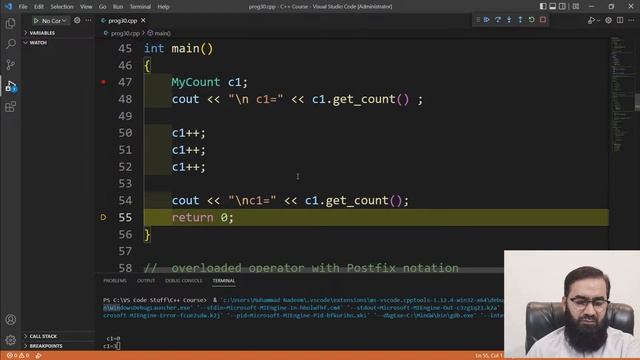Click the errors and warnings status indicator
Screen dimensions: 640x360
coord(18,356)
